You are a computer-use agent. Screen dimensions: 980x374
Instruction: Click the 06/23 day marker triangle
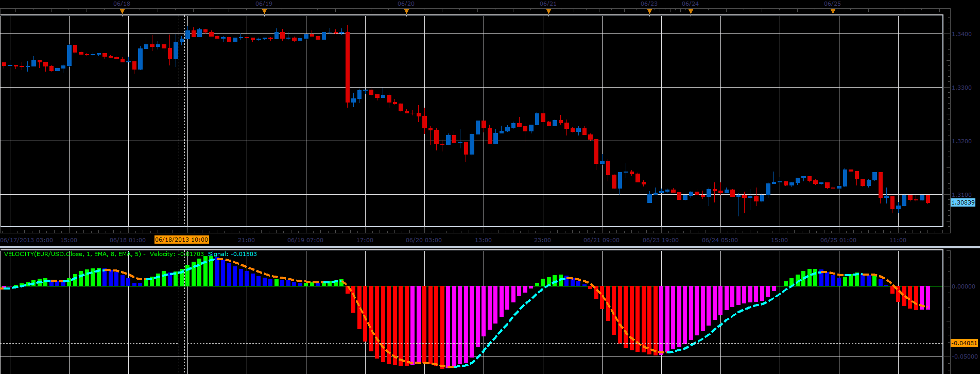click(649, 11)
